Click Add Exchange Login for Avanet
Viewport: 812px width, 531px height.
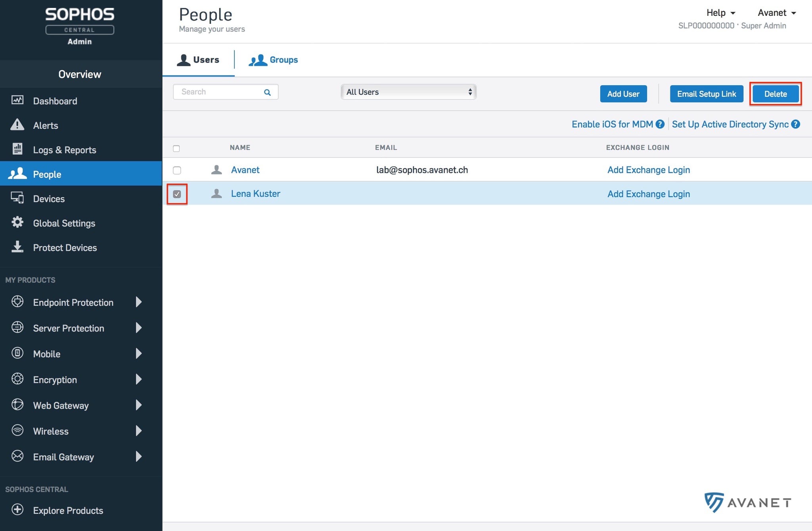coord(649,170)
